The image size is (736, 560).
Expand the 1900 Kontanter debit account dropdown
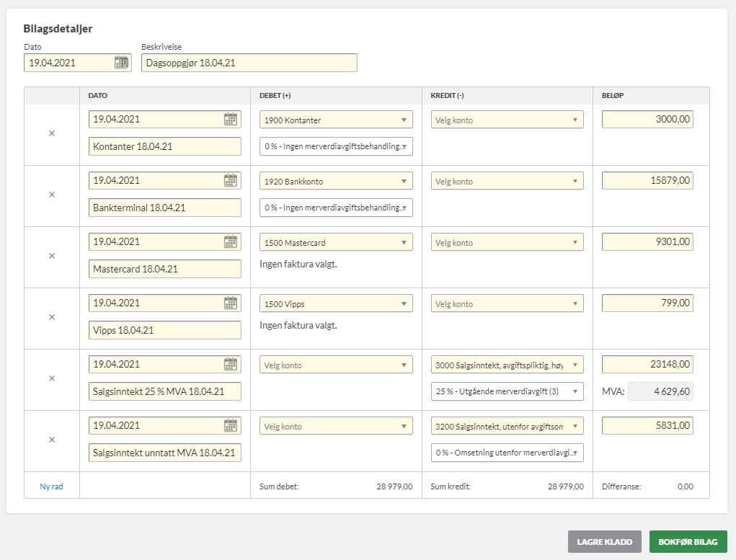coord(336,120)
